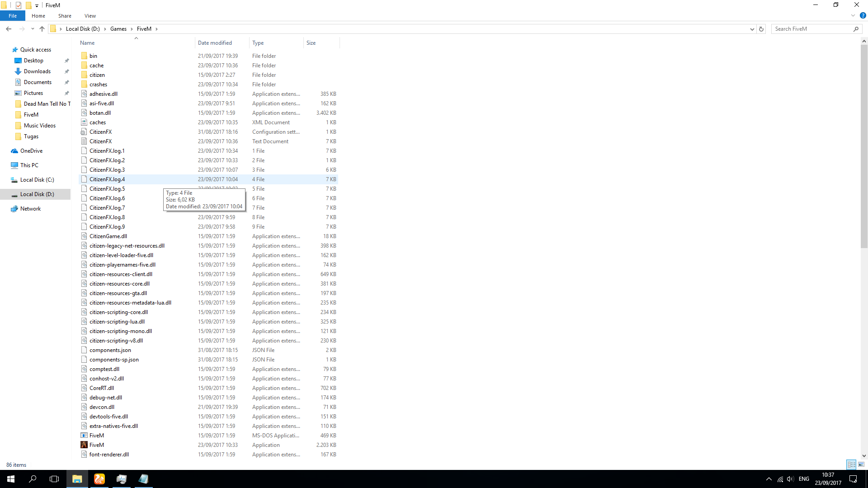Go back with the Back arrow
The image size is (868, 488).
tap(9, 29)
